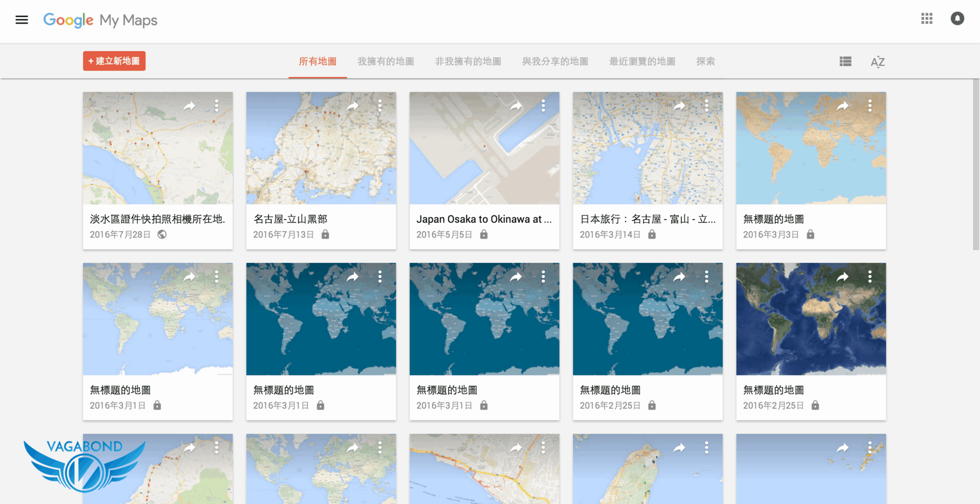The width and height of the screenshot is (980, 504).
Task: Switch to 最近瀏覽的地圖 tab
Action: tap(642, 61)
